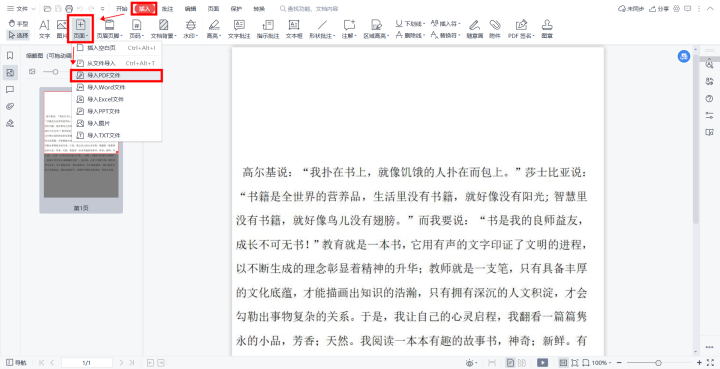
Task: Click the 删除线 strikethrough tool
Action: click(x=410, y=35)
